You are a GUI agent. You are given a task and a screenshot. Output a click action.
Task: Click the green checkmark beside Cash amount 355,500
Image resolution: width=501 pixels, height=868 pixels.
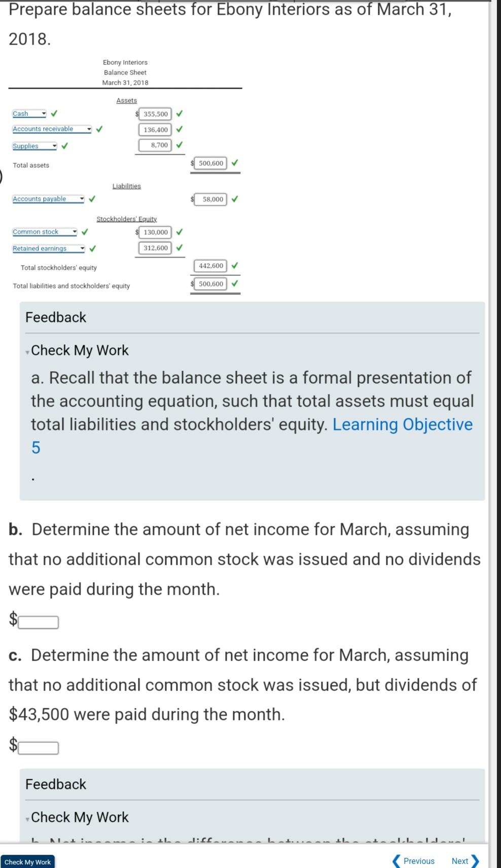pos(180,114)
